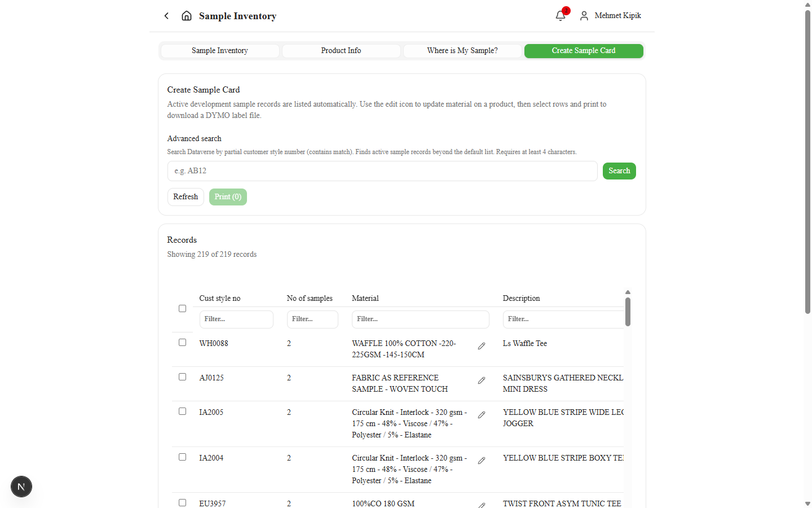Edit material for EU3957 with pencil icon
This screenshot has width=812, height=508.
pos(482,505)
